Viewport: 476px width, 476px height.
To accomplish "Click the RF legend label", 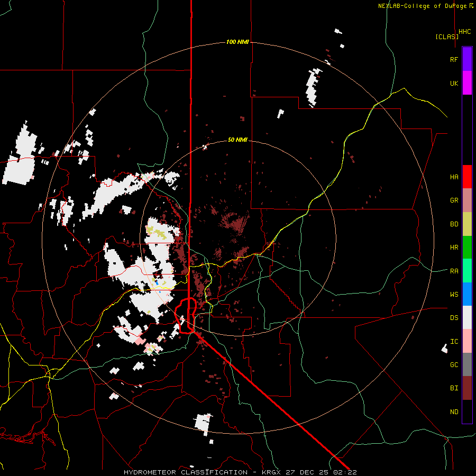I will pos(454,59).
